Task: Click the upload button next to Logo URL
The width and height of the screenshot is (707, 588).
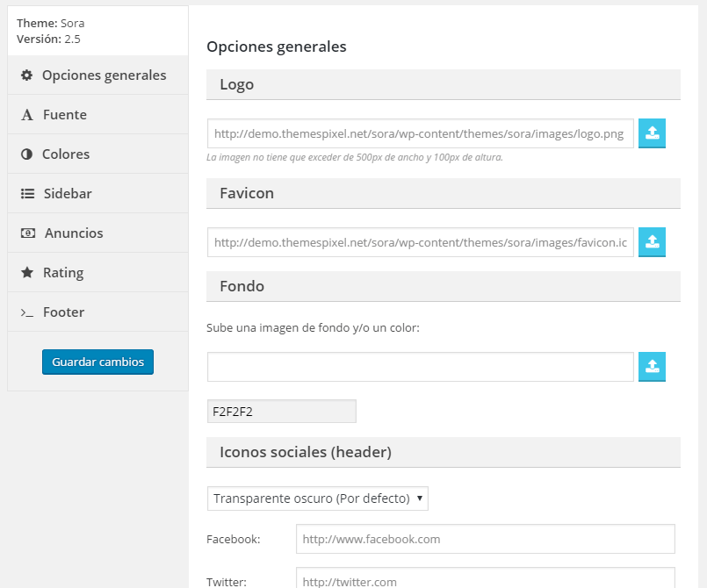Action: click(652, 133)
